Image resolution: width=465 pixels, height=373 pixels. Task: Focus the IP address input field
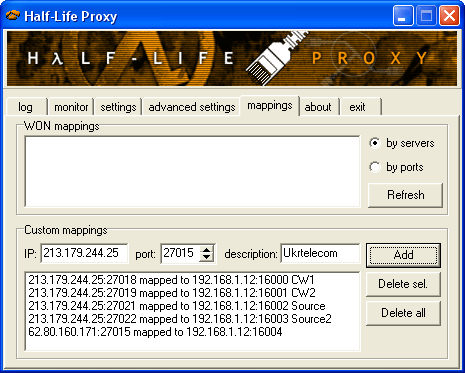pos(84,253)
